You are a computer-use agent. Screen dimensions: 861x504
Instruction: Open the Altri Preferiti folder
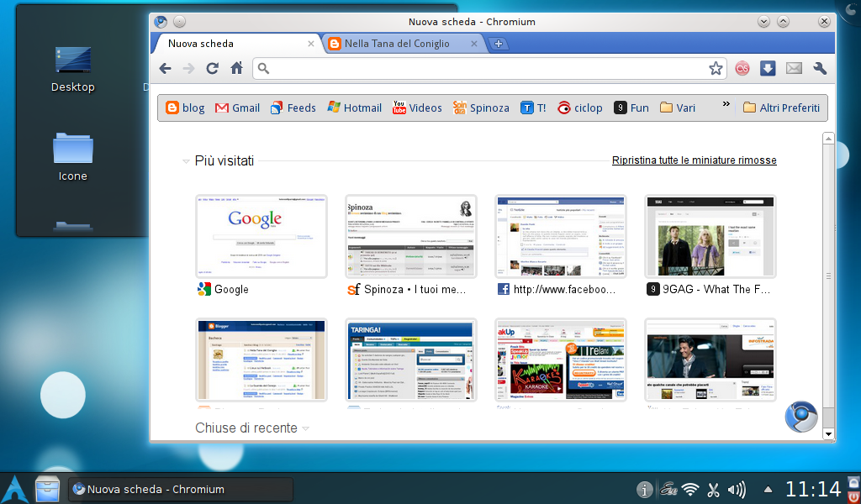tap(781, 108)
